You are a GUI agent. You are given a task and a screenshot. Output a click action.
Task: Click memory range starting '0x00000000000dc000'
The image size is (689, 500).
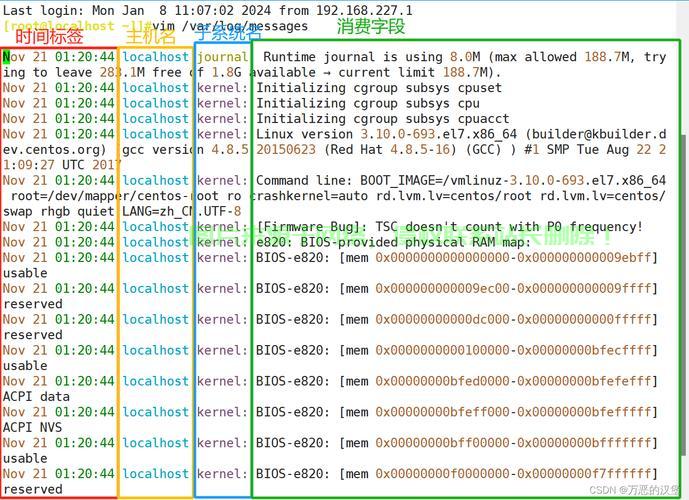point(513,319)
